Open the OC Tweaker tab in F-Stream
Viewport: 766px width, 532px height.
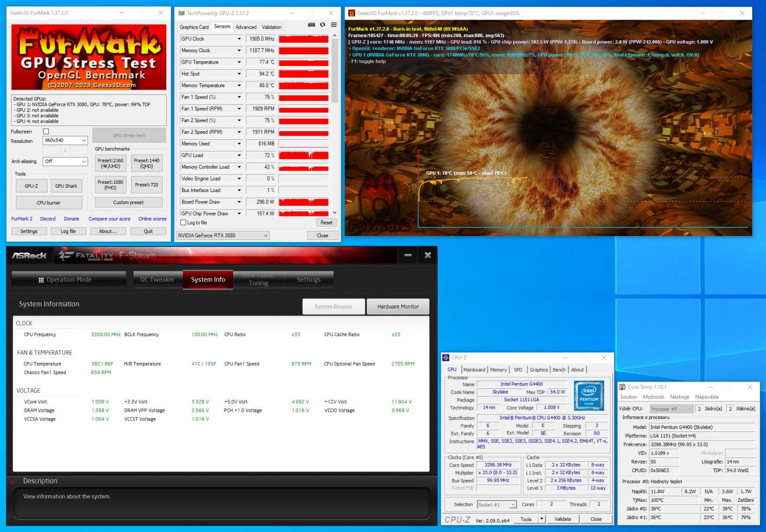pyautogui.click(x=157, y=280)
